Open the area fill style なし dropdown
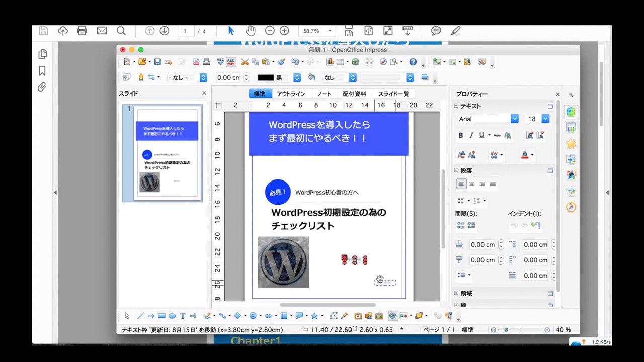 click(353, 78)
